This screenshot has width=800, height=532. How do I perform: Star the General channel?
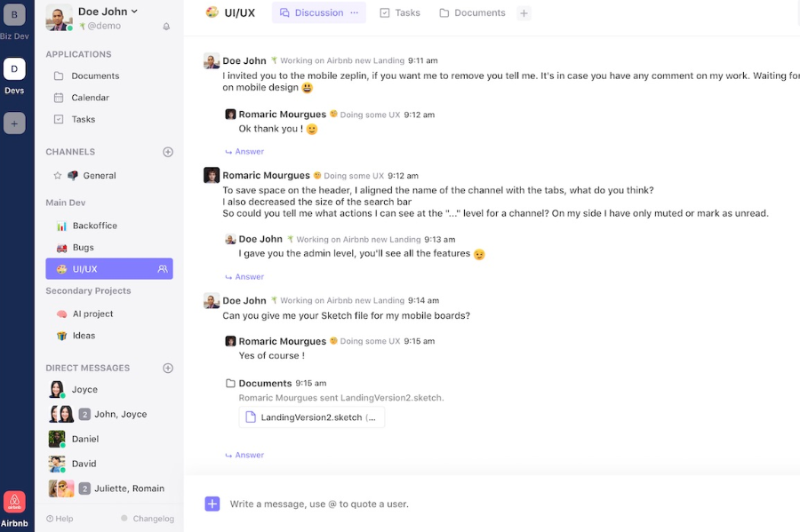click(58, 176)
